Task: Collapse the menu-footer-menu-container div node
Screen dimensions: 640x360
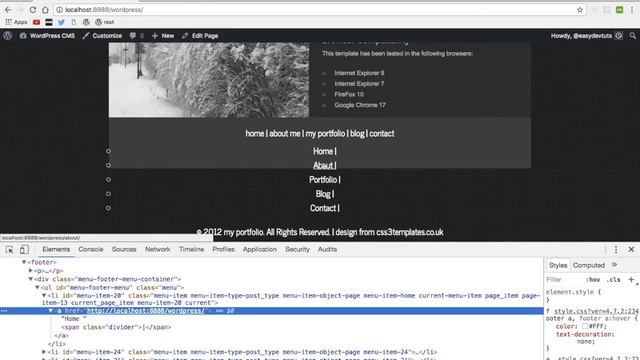Action: (31, 279)
